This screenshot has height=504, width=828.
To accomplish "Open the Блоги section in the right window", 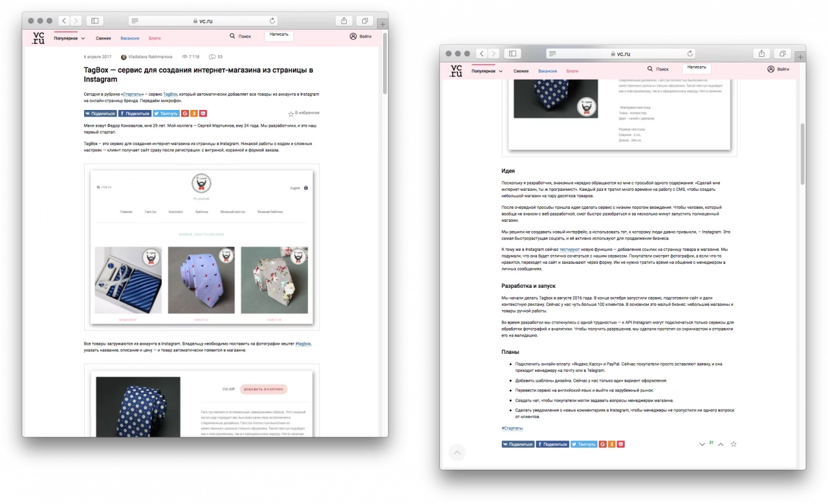I will 572,71.
